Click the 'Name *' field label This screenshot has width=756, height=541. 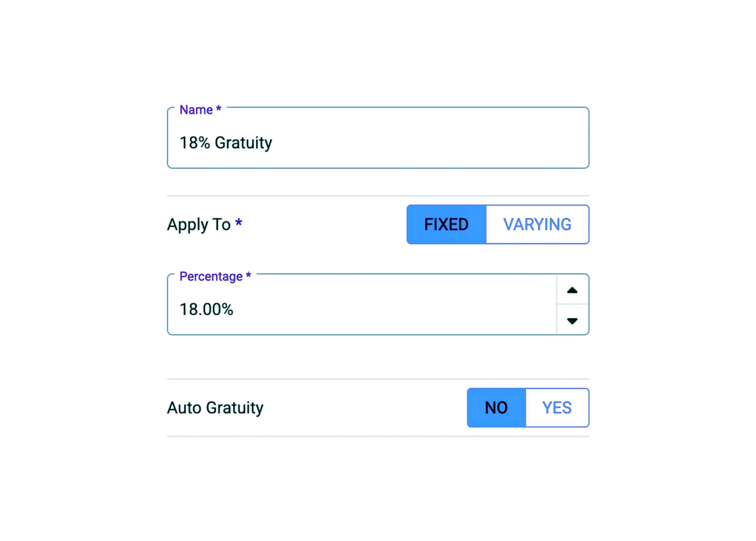click(196, 110)
